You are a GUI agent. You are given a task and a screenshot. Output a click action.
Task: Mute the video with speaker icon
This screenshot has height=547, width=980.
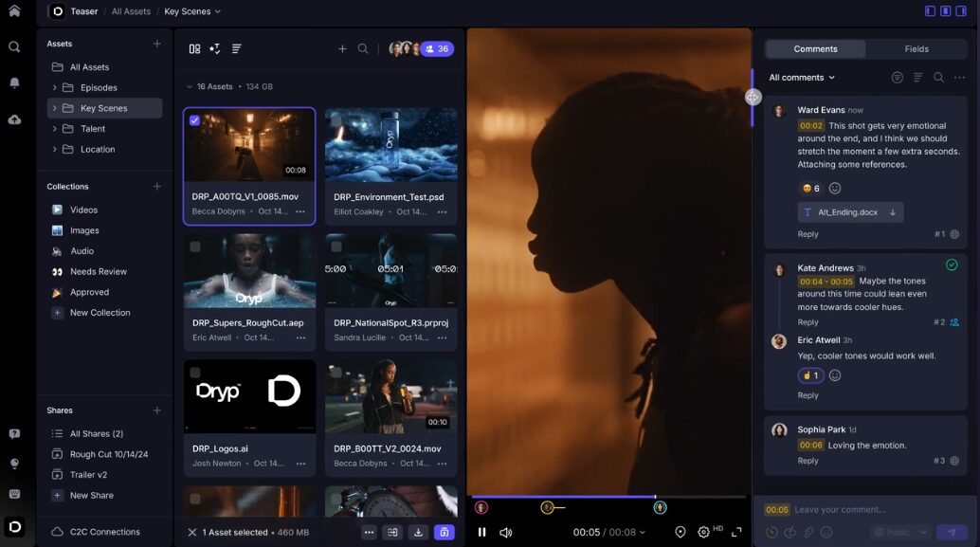point(506,533)
